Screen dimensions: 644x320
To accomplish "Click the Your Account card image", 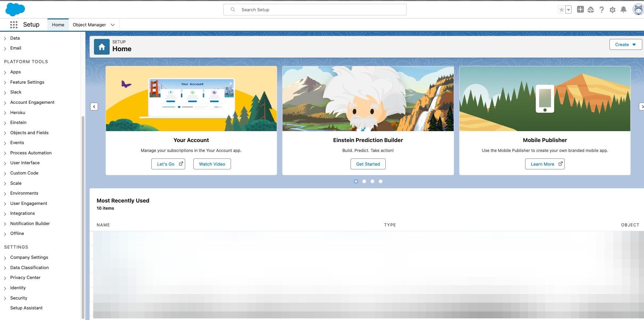I will (191, 99).
